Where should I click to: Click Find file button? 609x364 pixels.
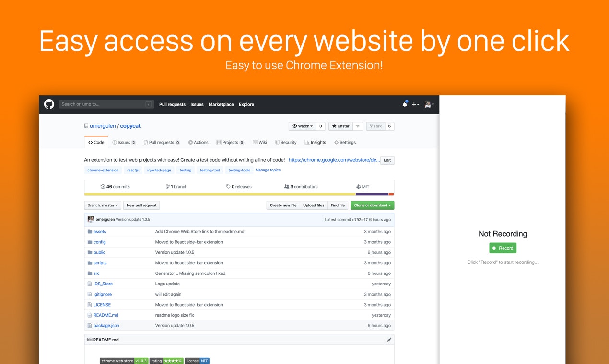pyautogui.click(x=338, y=205)
